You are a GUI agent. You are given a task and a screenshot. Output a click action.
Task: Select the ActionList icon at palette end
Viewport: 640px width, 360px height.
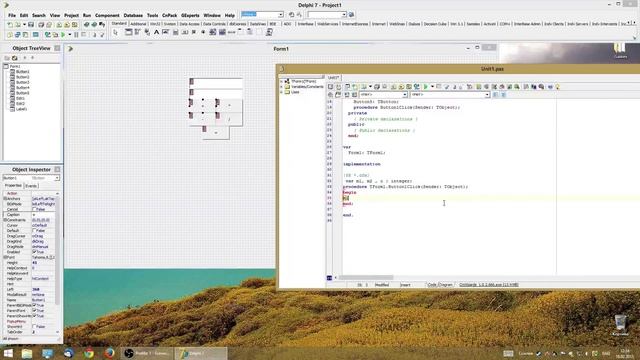pyautogui.click(x=269, y=32)
